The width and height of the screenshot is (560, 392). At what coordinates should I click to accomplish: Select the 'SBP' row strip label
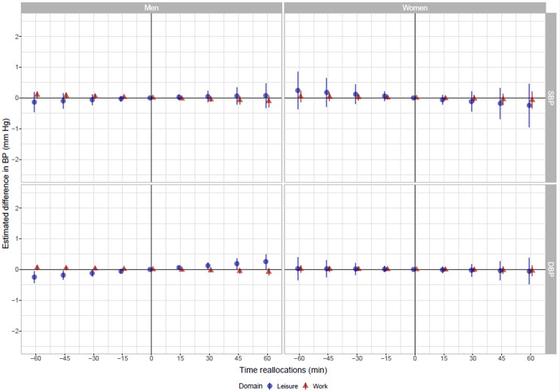click(x=550, y=98)
